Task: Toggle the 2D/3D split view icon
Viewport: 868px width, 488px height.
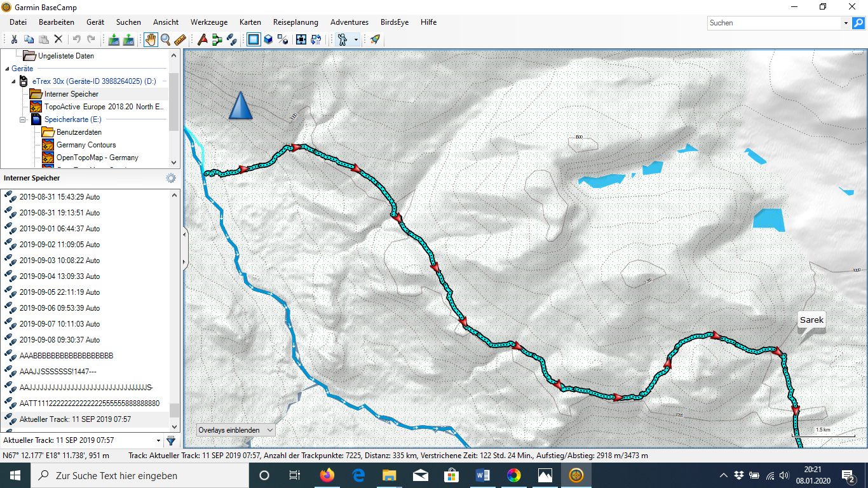Action: pyautogui.click(x=283, y=39)
